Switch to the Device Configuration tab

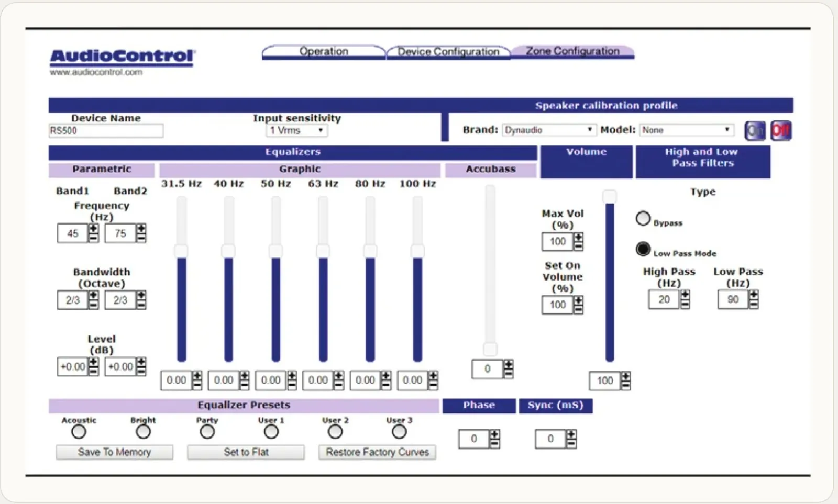coord(448,52)
